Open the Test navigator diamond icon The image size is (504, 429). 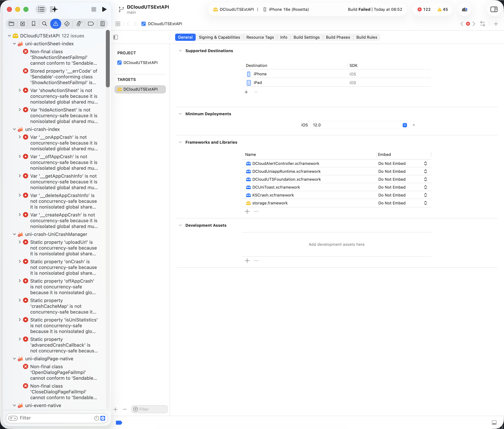(x=67, y=24)
